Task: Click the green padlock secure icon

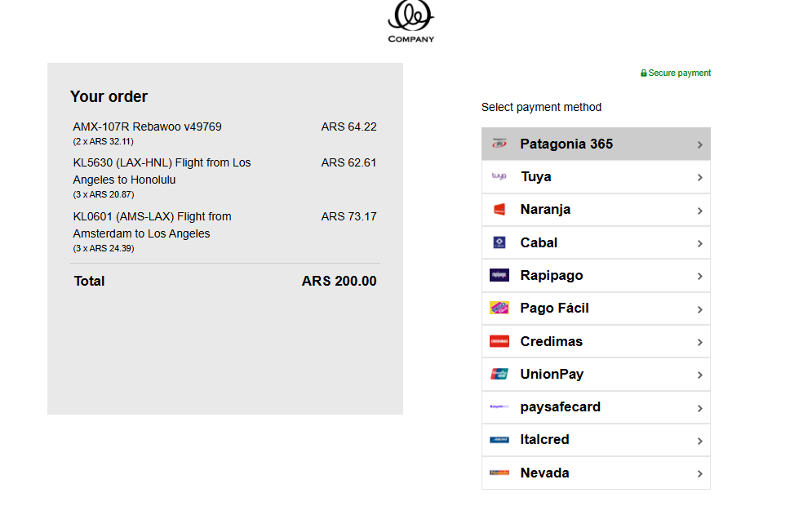Action: pyautogui.click(x=644, y=73)
